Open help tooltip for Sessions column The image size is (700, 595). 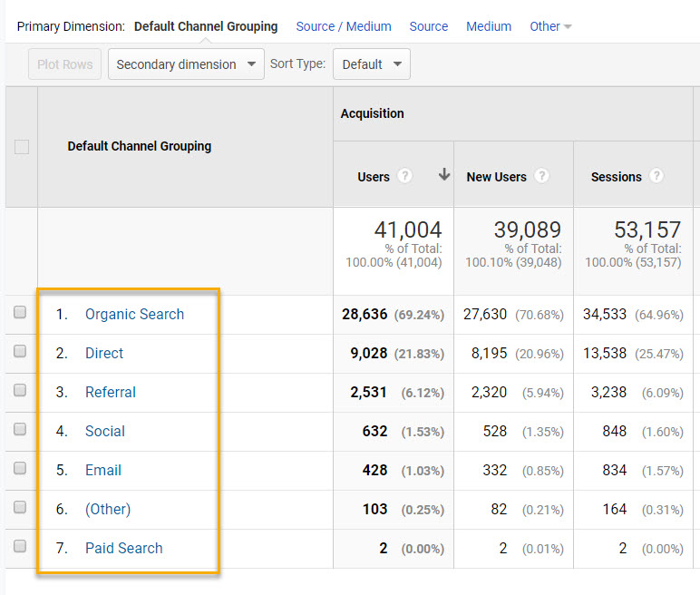(x=656, y=176)
